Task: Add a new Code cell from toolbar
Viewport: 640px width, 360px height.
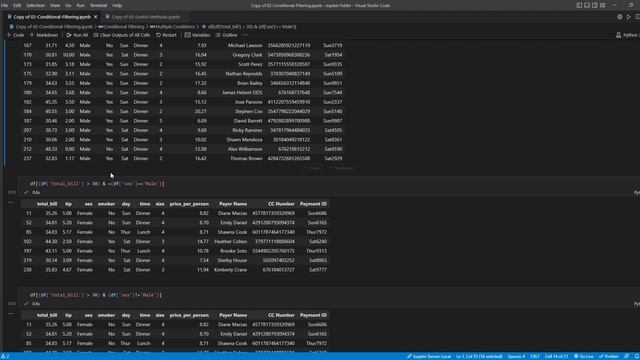Action: [x=16, y=35]
